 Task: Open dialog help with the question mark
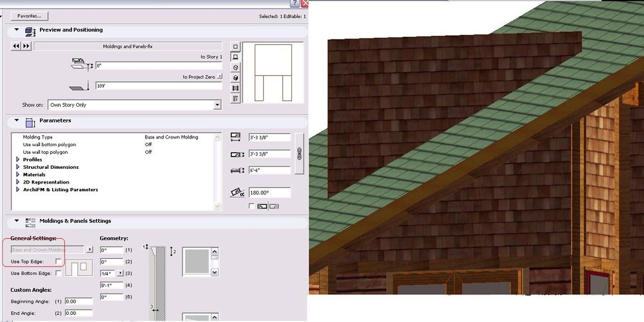click(295, 3)
